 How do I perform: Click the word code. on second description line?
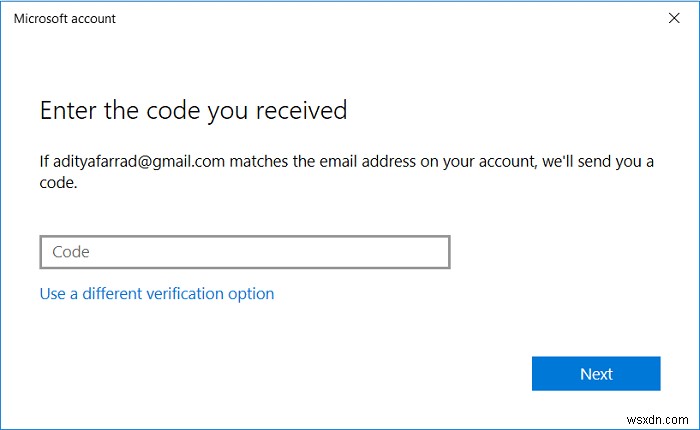(x=58, y=184)
